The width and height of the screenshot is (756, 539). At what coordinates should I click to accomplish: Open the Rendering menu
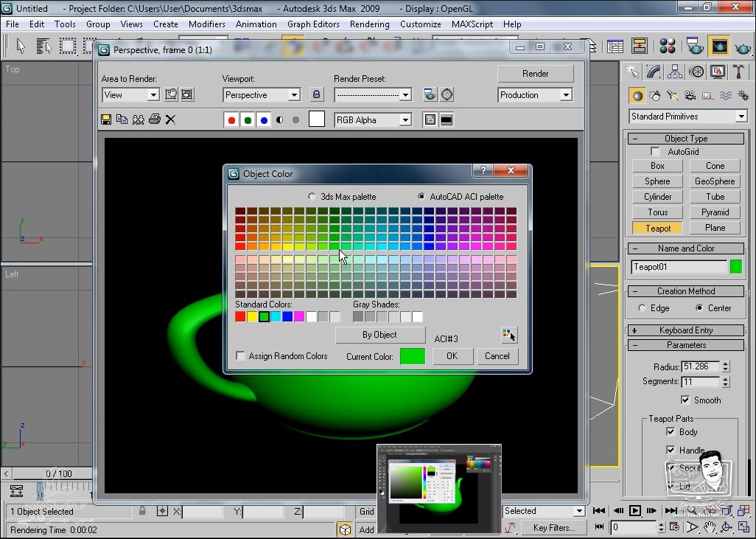[369, 24]
